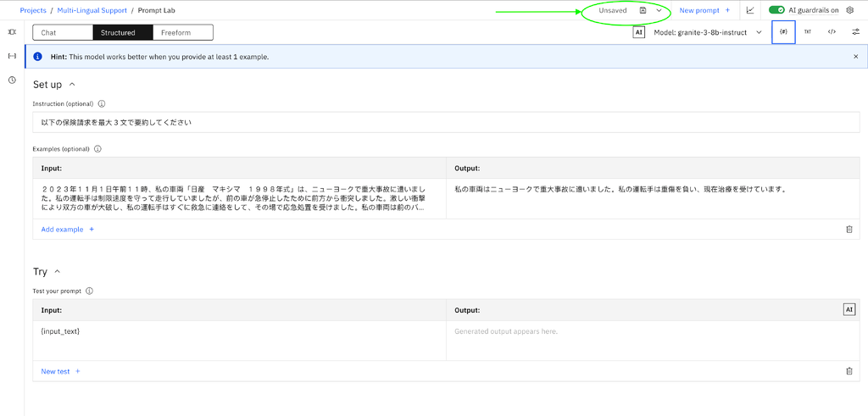The height and width of the screenshot is (416, 868).
Task: Open the Multi-Lingual Support breadcrumb link
Action: pos(92,10)
